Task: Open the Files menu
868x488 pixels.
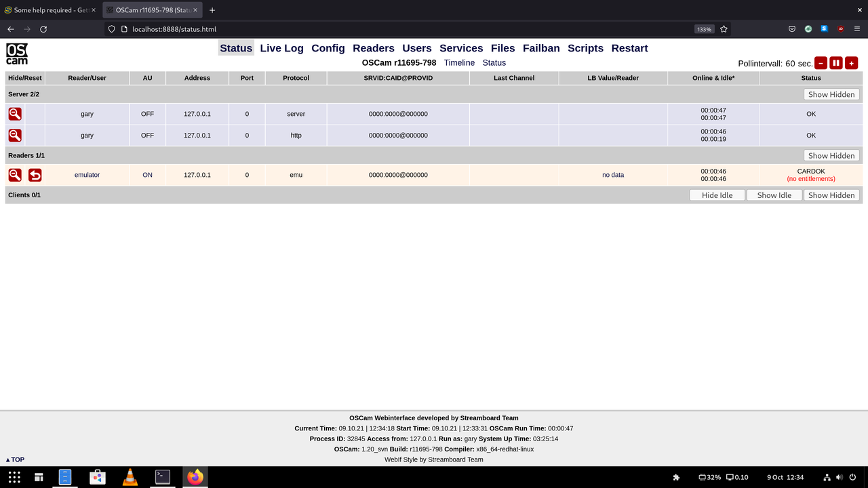Action: point(503,48)
